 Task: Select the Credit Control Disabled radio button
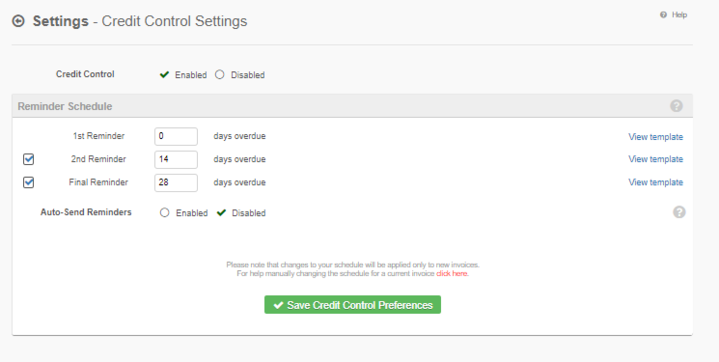(x=220, y=74)
